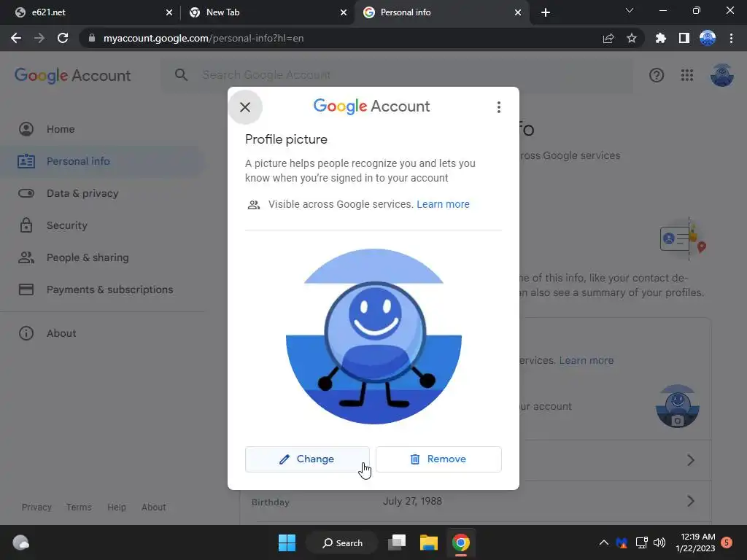
Task: Open the dialog's three-dot options menu
Action: (x=499, y=107)
